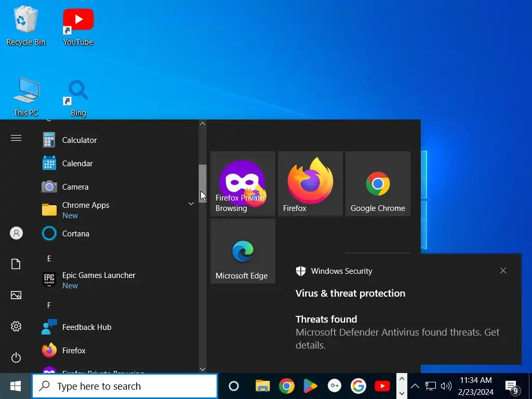Image resolution: width=532 pixels, height=399 pixels.
Task: Open Google Play from the taskbar
Action: tap(310, 386)
